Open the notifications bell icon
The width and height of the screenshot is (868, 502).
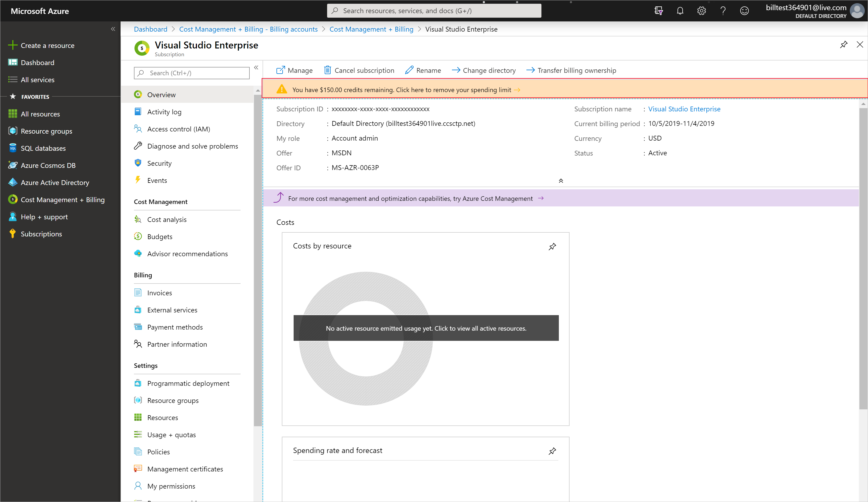pyautogui.click(x=680, y=11)
